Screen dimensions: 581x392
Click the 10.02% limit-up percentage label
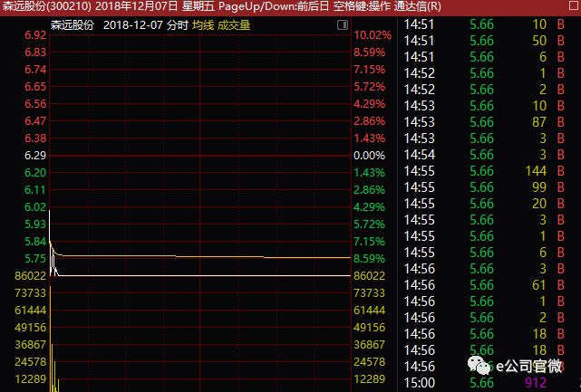pos(372,35)
